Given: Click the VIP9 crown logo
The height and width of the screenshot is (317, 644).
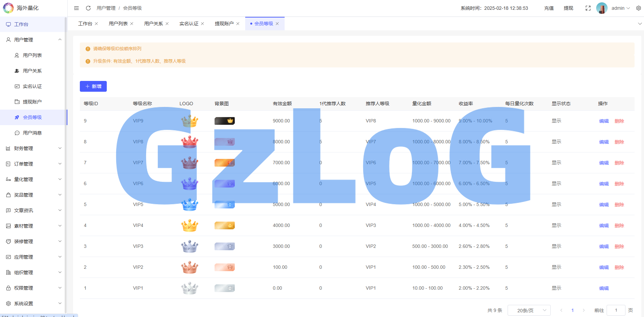Looking at the screenshot, I should [190, 121].
